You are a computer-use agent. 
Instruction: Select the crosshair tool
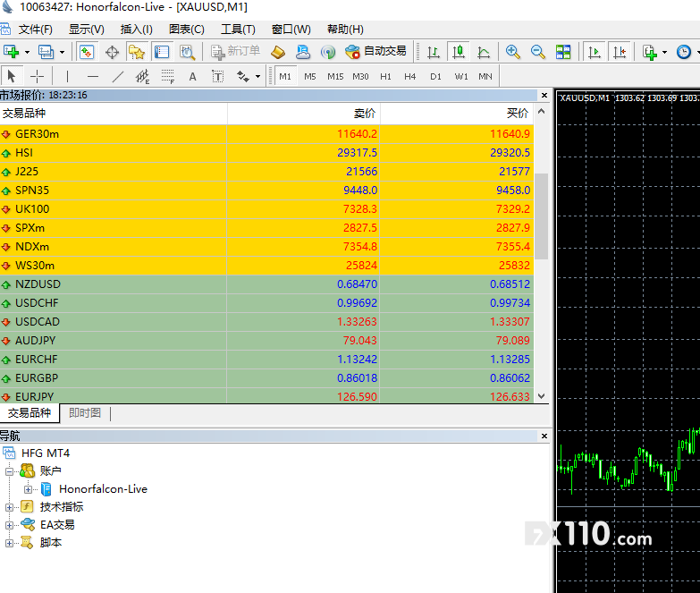[x=37, y=76]
